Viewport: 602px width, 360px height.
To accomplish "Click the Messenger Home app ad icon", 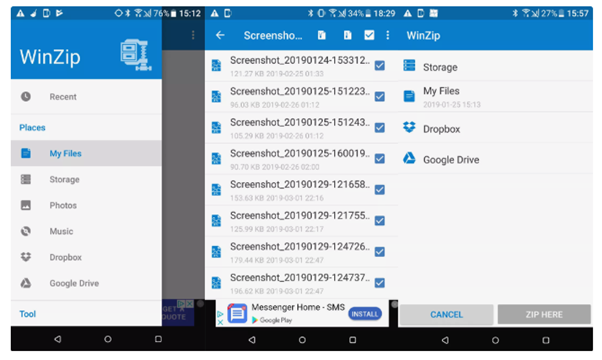I will tap(237, 313).
